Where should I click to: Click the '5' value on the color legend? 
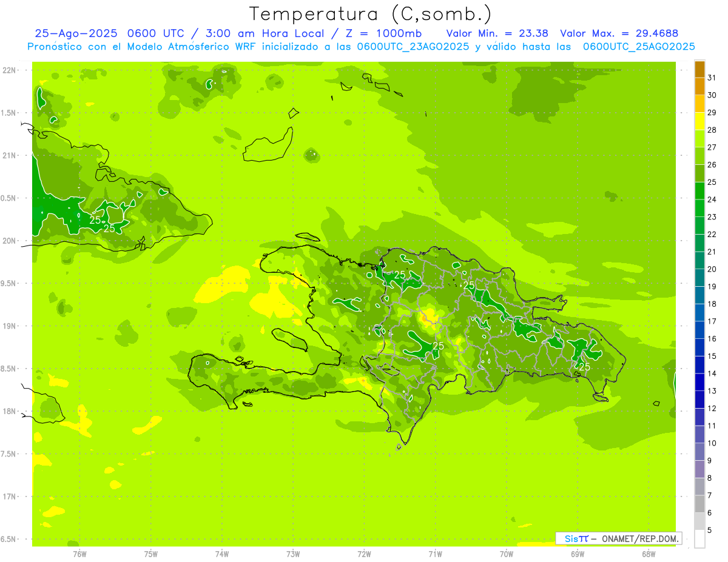710,530
